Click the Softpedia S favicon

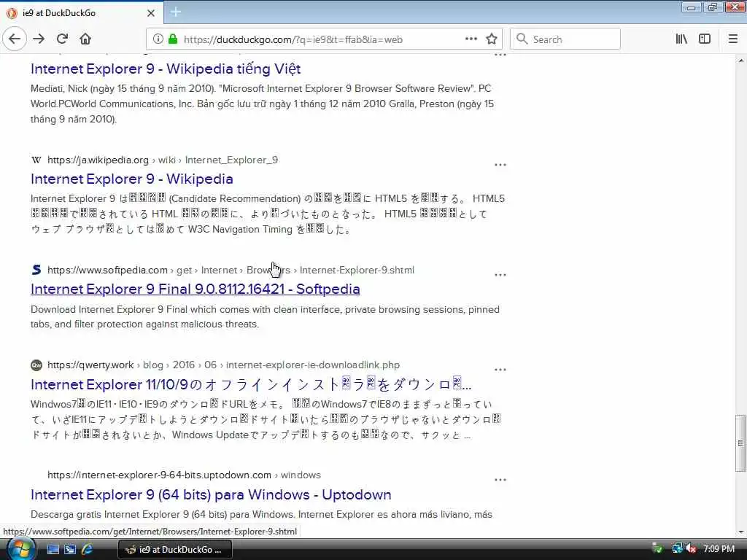pyautogui.click(x=36, y=270)
